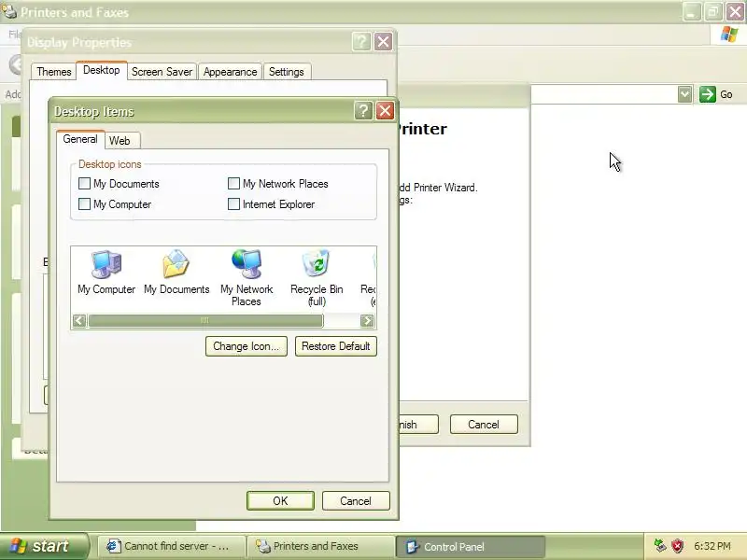The image size is (747, 560).
Task: Click the icon list scroll left arrow
Action: (79, 320)
